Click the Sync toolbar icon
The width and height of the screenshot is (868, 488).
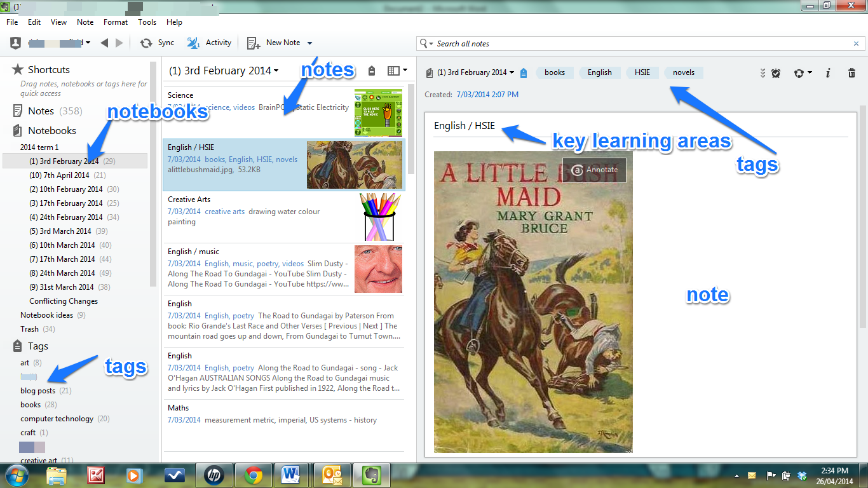pos(146,43)
